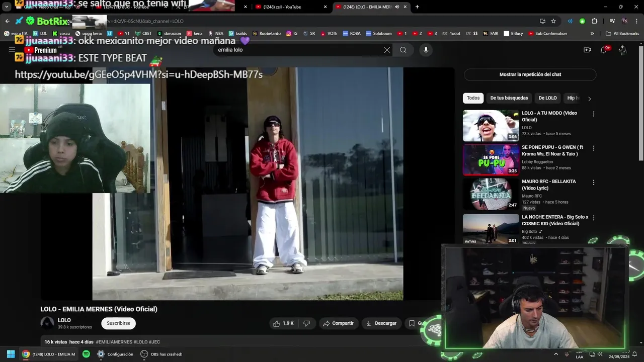The image size is (644, 362).
Task: Open Configuración from the taskbar
Action: (x=115, y=354)
